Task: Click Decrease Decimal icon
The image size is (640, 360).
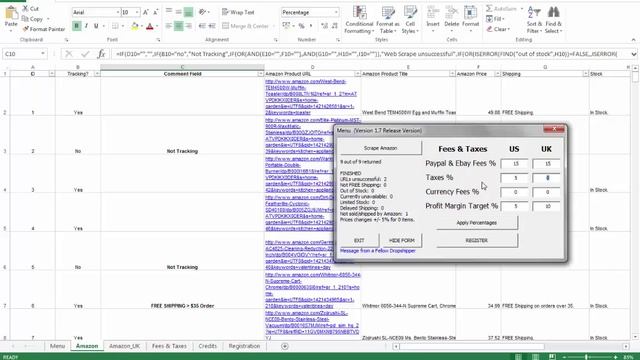Action: click(334, 26)
